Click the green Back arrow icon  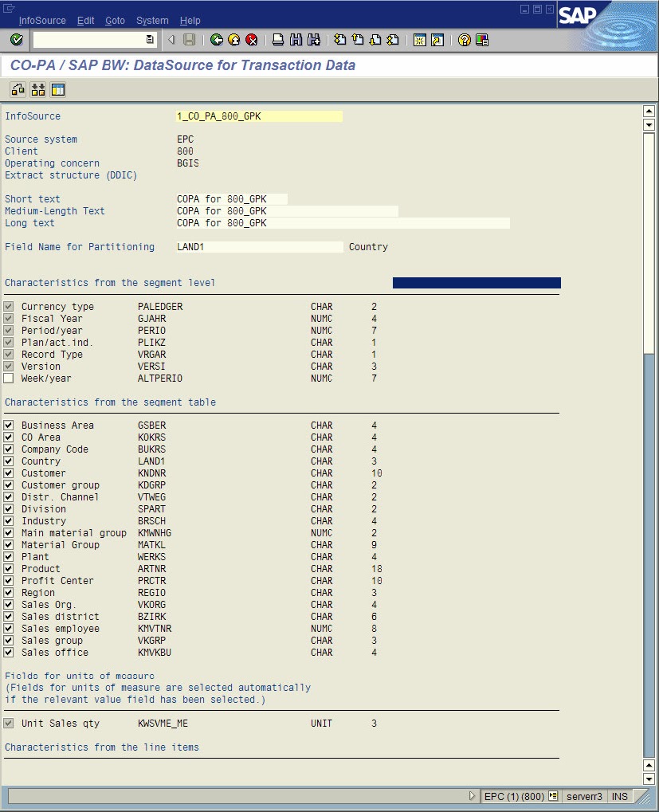click(x=217, y=40)
